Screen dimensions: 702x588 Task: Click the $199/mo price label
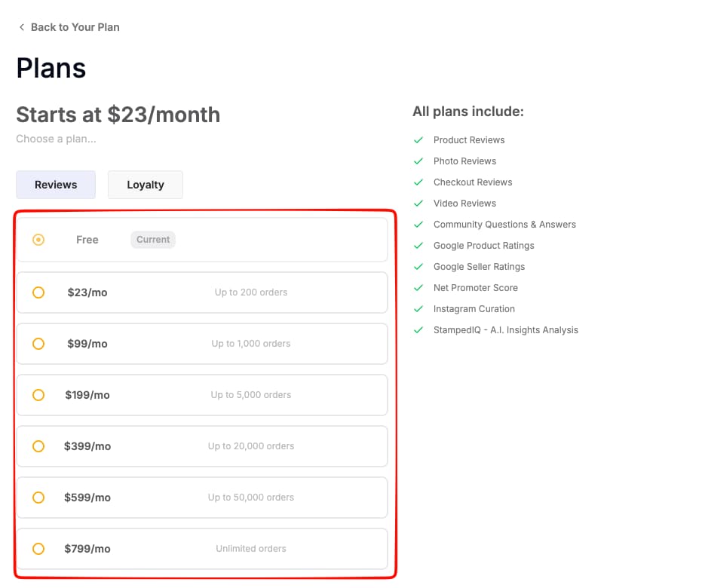pyautogui.click(x=87, y=395)
